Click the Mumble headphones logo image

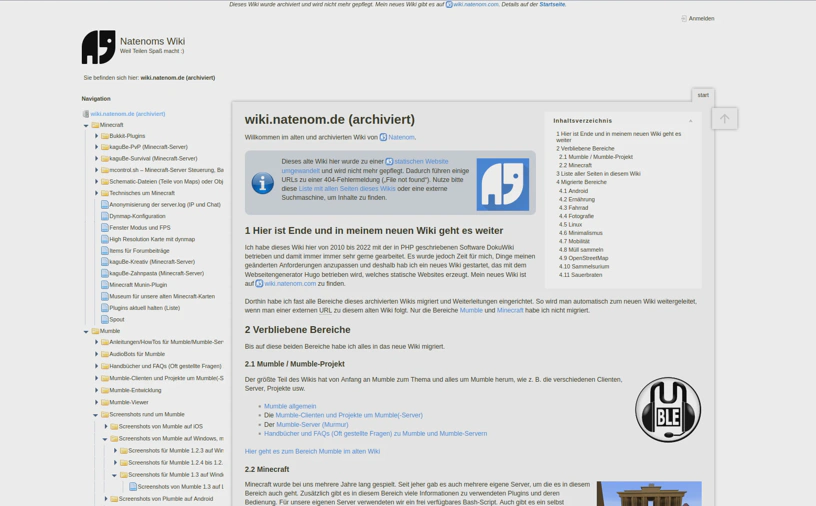668,410
